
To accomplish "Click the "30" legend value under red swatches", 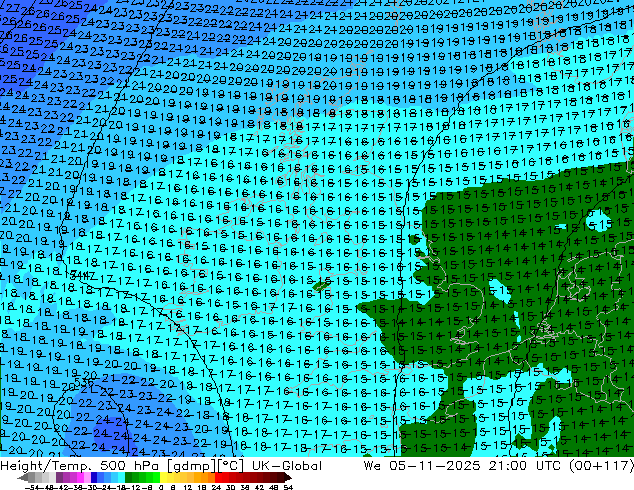I will click(x=230, y=488).
